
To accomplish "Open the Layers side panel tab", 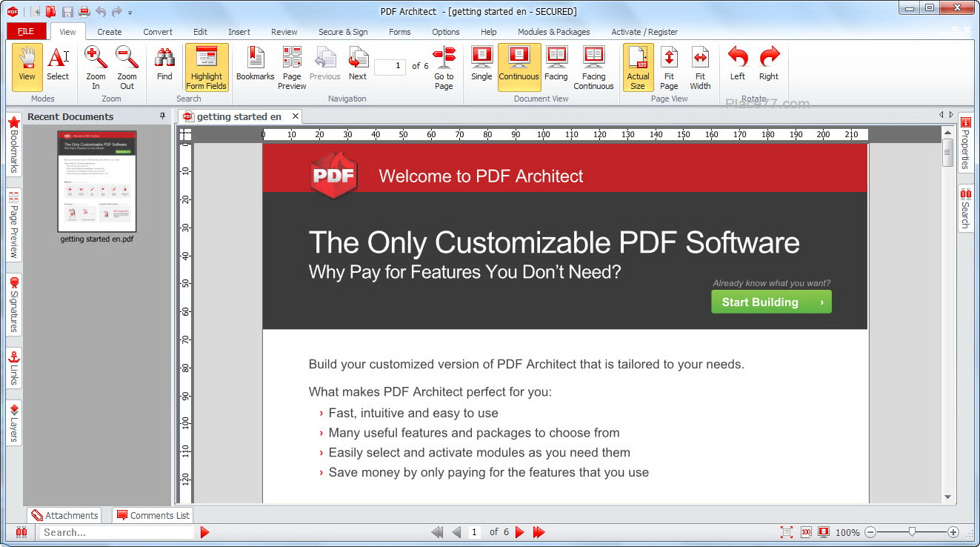I will pos(13,422).
